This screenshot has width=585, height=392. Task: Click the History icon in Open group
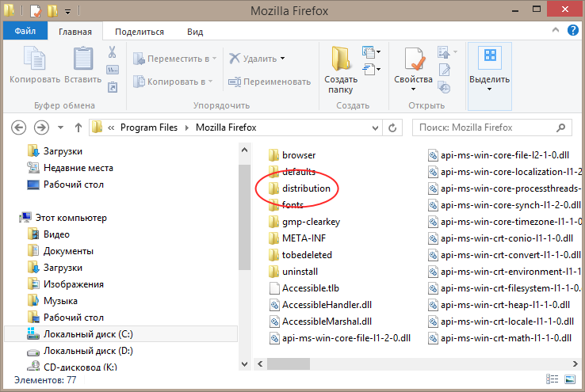pos(444,88)
